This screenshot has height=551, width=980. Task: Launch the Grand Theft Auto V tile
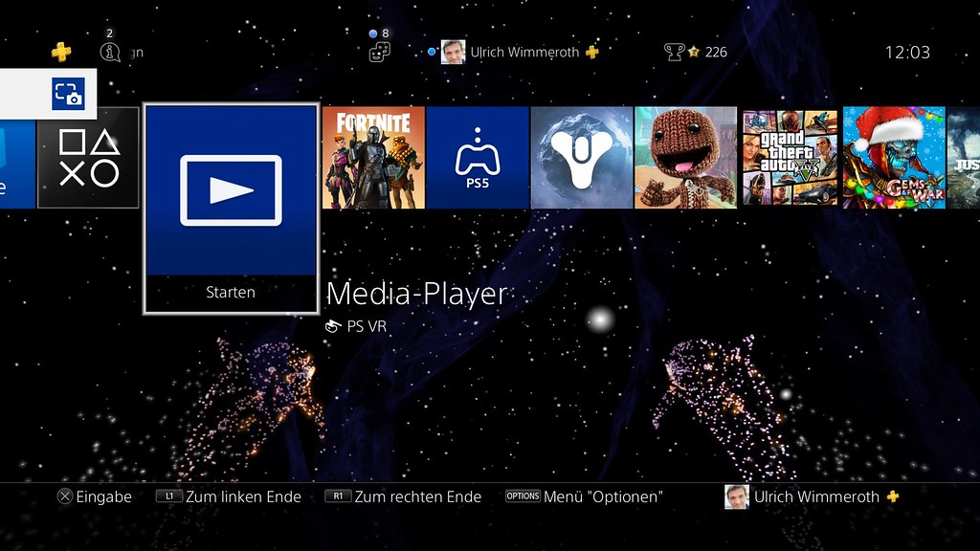point(790,158)
